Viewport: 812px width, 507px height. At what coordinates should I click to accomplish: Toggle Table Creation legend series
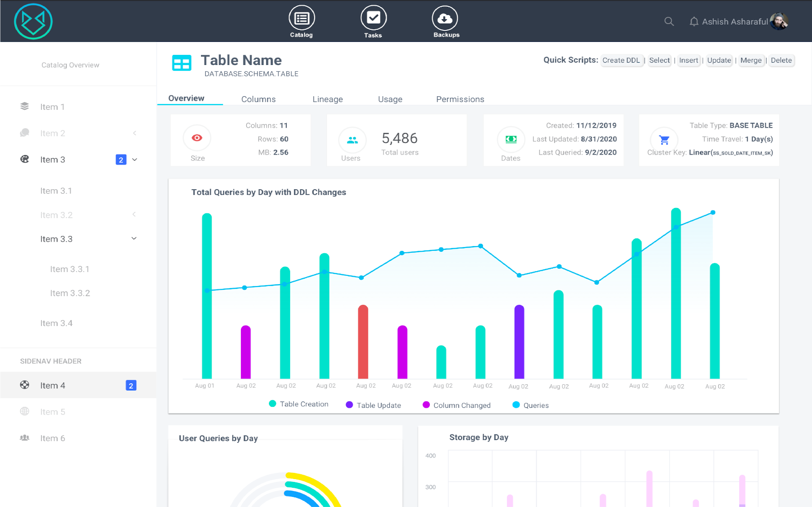298,404
